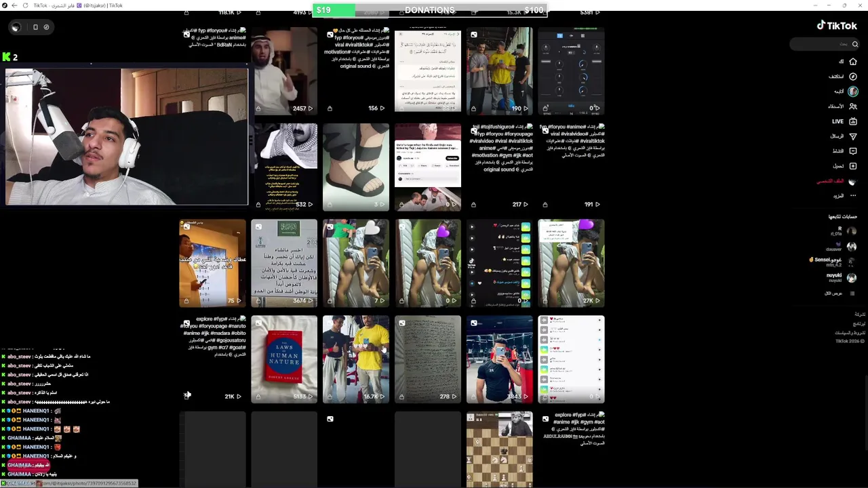The image size is (868, 488).
Task: Open the man in white thobe video, 2457
Action: click(x=284, y=71)
